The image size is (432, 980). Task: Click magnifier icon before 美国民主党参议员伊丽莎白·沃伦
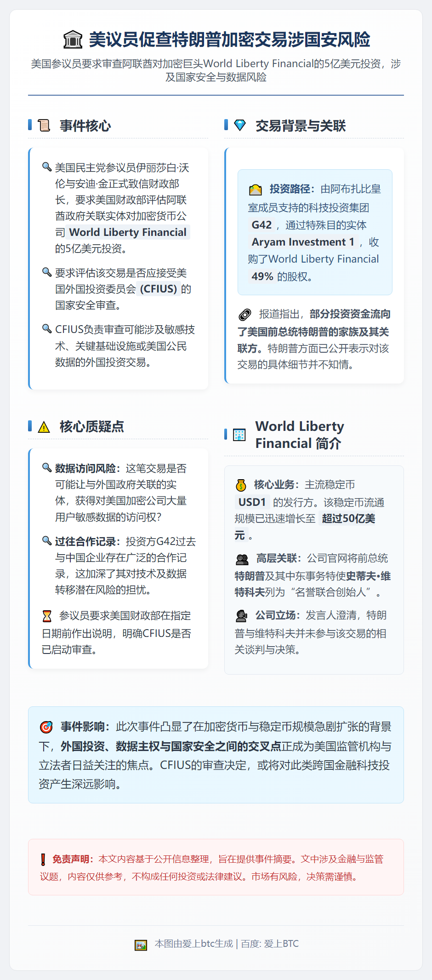[46, 166]
